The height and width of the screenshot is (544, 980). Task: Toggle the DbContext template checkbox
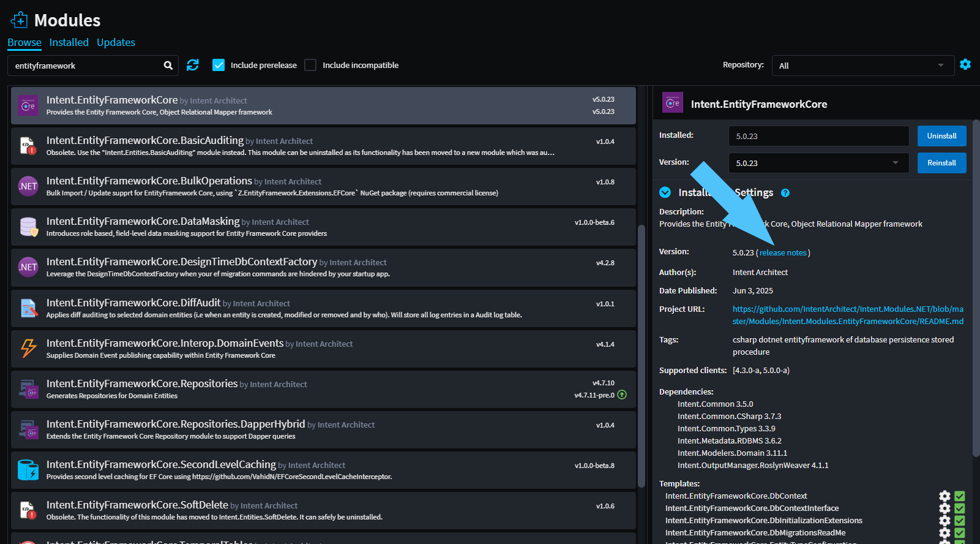click(960, 496)
